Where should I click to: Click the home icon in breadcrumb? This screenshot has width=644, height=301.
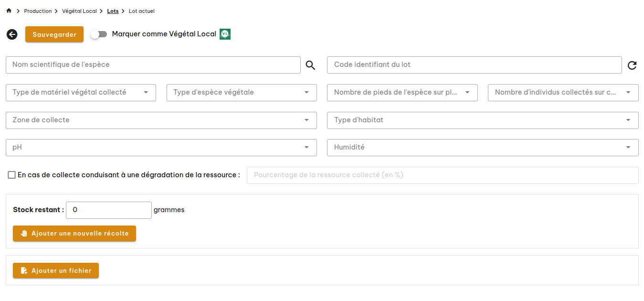click(9, 11)
